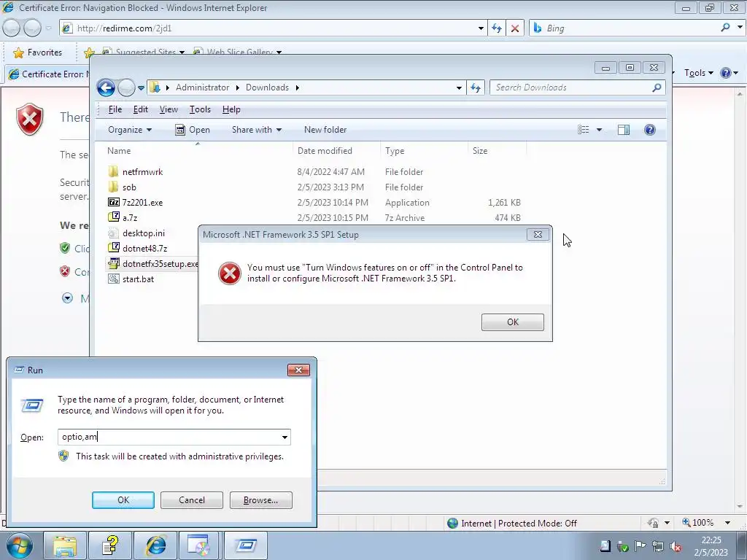Click the Explorer window back arrow button
Image resolution: width=747 pixels, height=560 pixels.
106,87
